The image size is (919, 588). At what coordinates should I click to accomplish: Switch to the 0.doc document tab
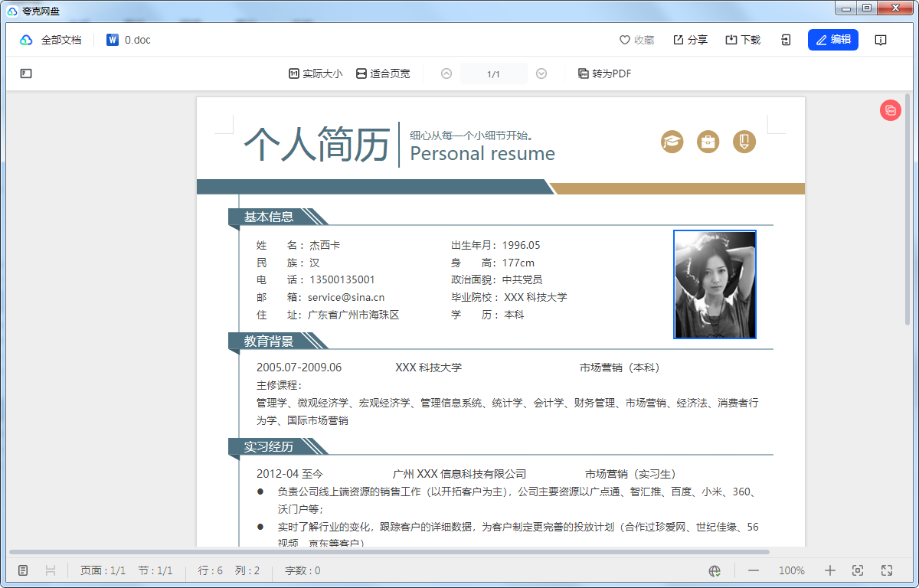tap(127, 39)
